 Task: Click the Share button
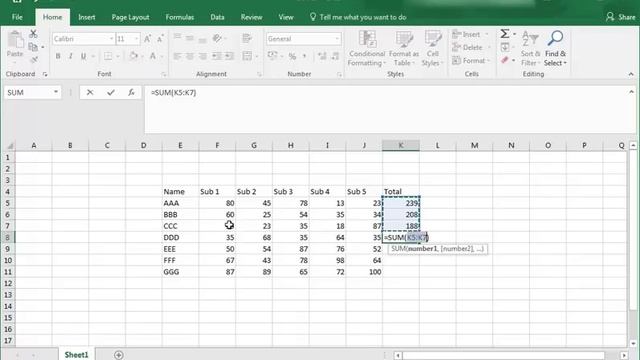click(621, 17)
